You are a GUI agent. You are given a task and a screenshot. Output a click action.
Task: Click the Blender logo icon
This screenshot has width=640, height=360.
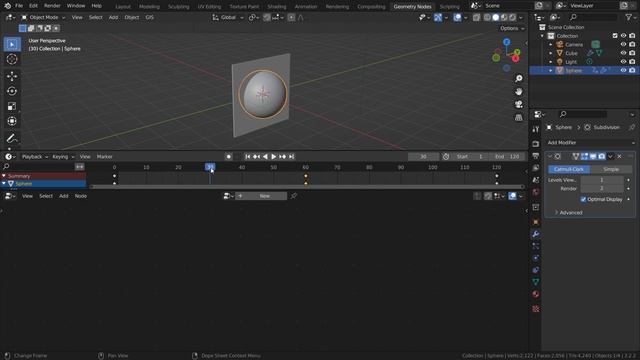(7, 6)
